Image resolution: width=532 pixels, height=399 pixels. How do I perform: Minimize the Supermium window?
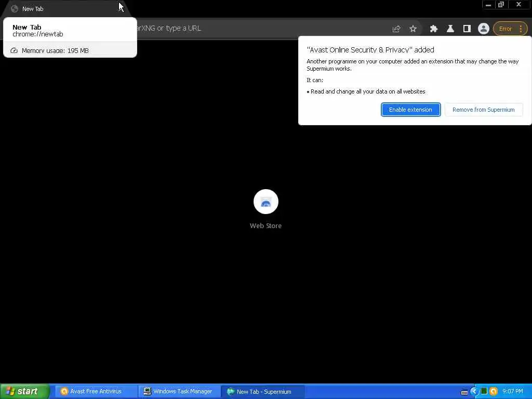pos(488,5)
